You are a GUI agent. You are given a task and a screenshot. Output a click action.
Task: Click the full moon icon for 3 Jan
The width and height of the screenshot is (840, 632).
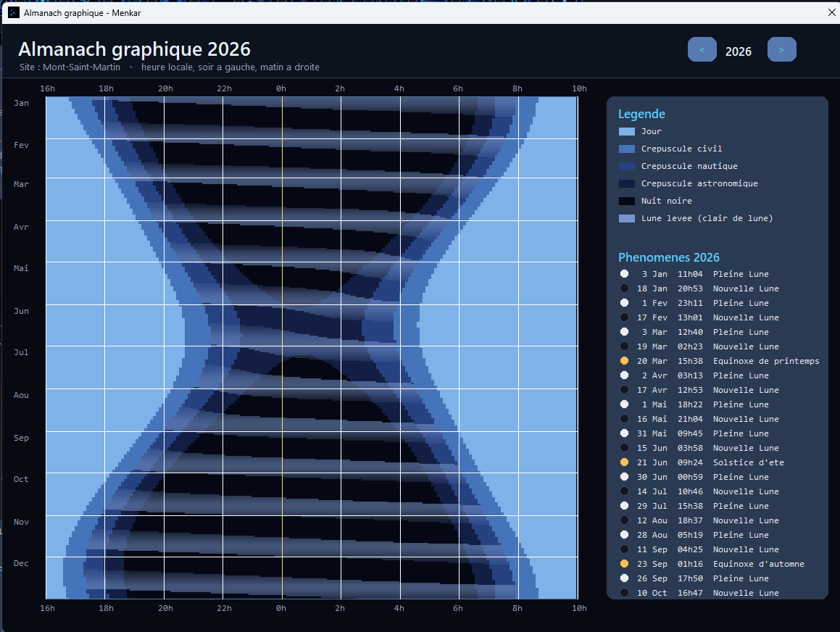click(624, 274)
